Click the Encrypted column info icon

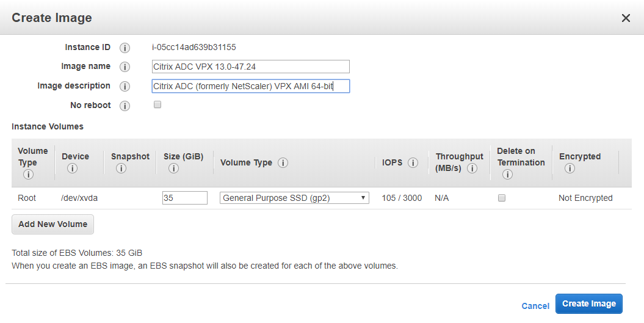[570, 169]
